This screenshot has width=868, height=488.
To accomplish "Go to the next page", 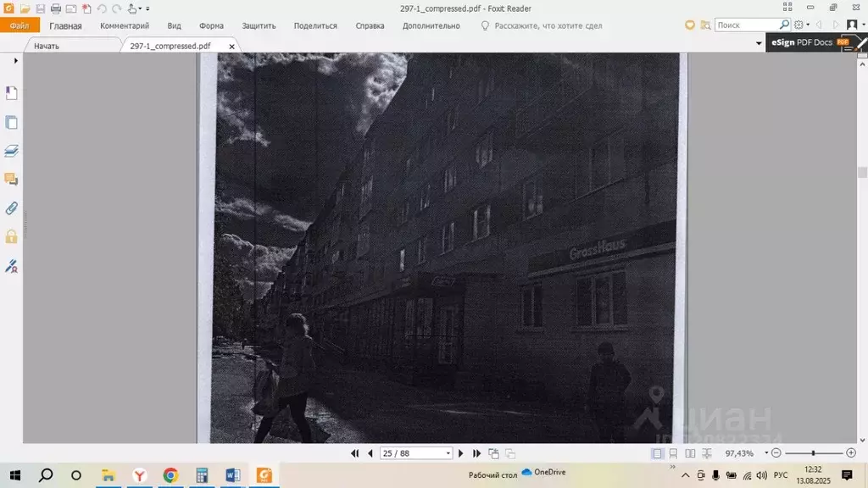I will [x=460, y=454].
